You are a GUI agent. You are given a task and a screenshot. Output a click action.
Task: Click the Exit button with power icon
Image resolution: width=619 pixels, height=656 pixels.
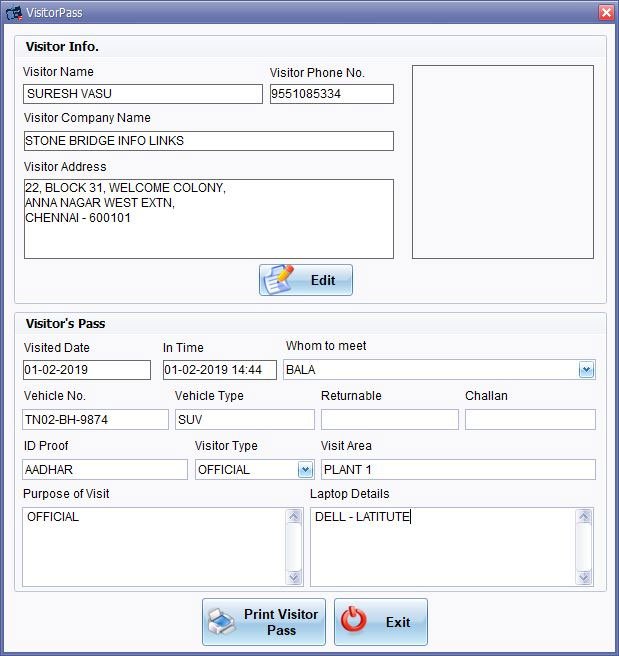(x=381, y=622)
